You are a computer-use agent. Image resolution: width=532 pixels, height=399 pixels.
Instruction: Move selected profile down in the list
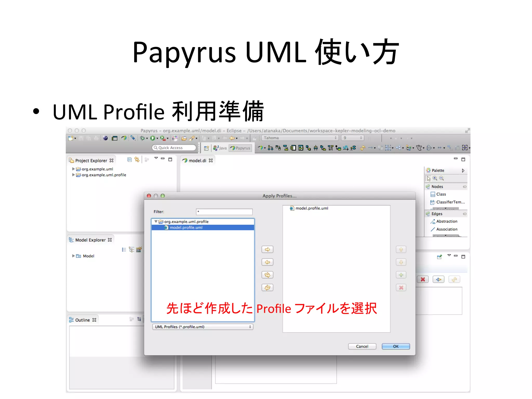point(401,262)
